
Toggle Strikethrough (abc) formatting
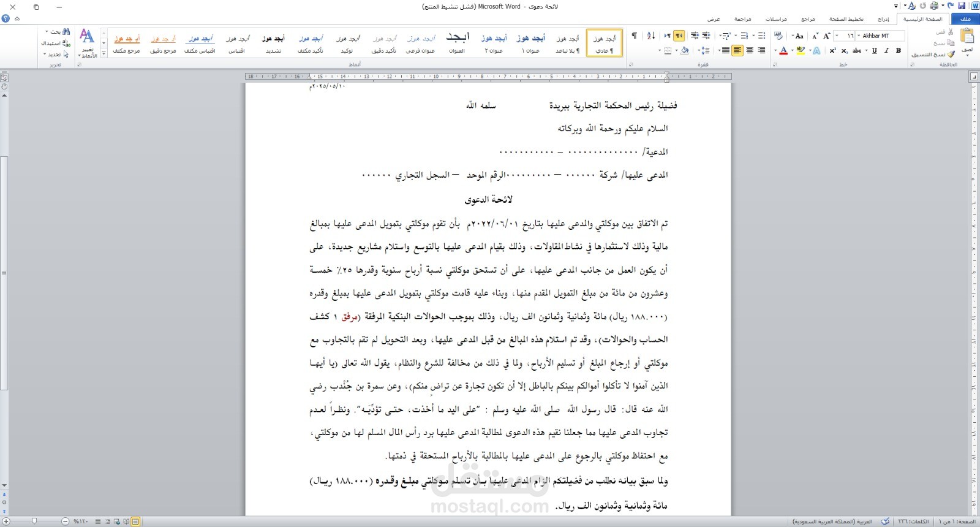pyautogui.click(x=857, y=50)
